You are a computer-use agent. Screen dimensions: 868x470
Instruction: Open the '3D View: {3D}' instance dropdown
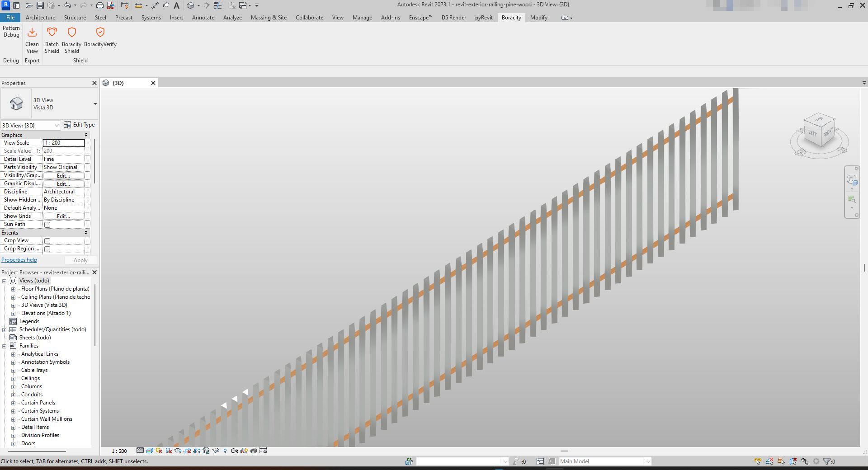(31, 125)
